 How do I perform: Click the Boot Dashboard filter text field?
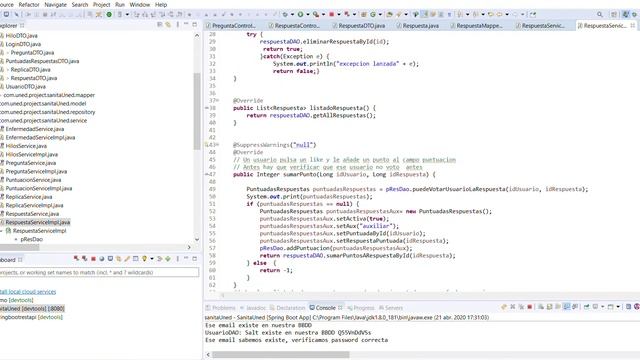(99, 272)
